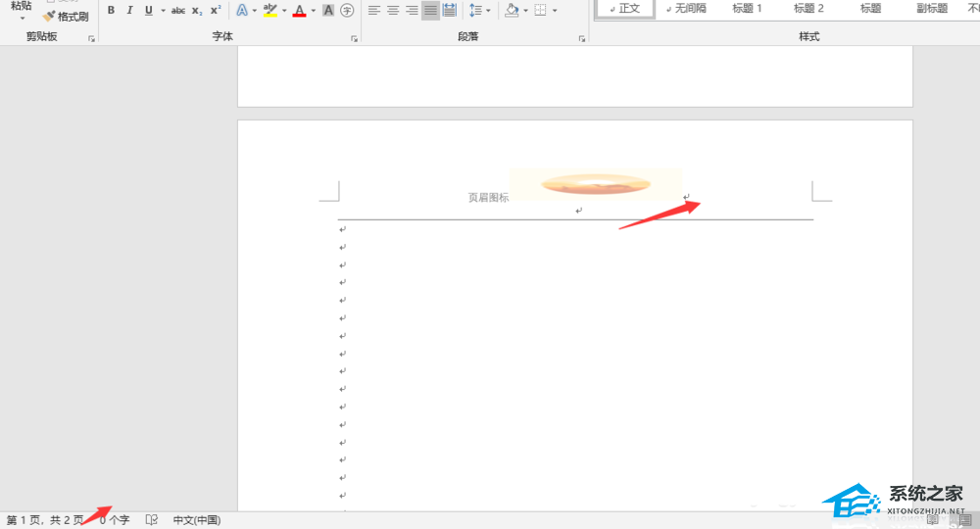Click the word count 0 个字
Viewport: 980px width, 529px height.
tap(115, 519)
